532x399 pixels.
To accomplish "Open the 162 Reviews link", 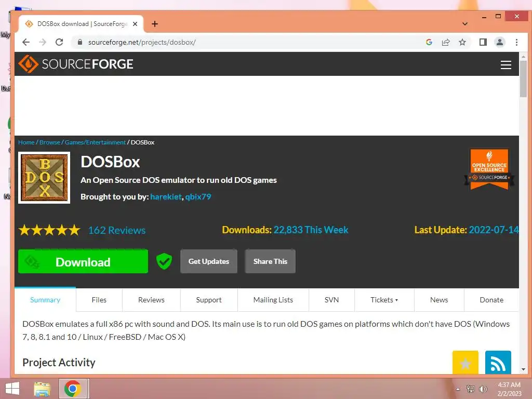I will pyautogui.click(x=117, y=230).
